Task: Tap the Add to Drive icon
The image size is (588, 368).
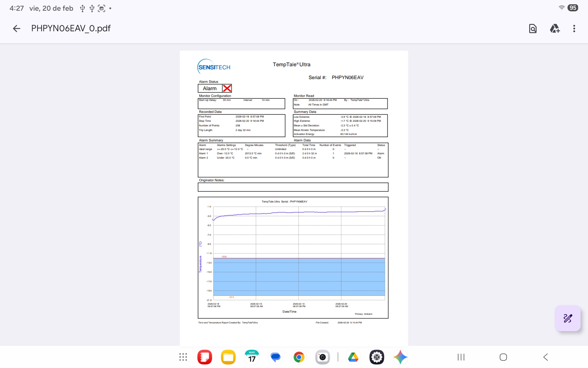Action: [x=555, y=29]
